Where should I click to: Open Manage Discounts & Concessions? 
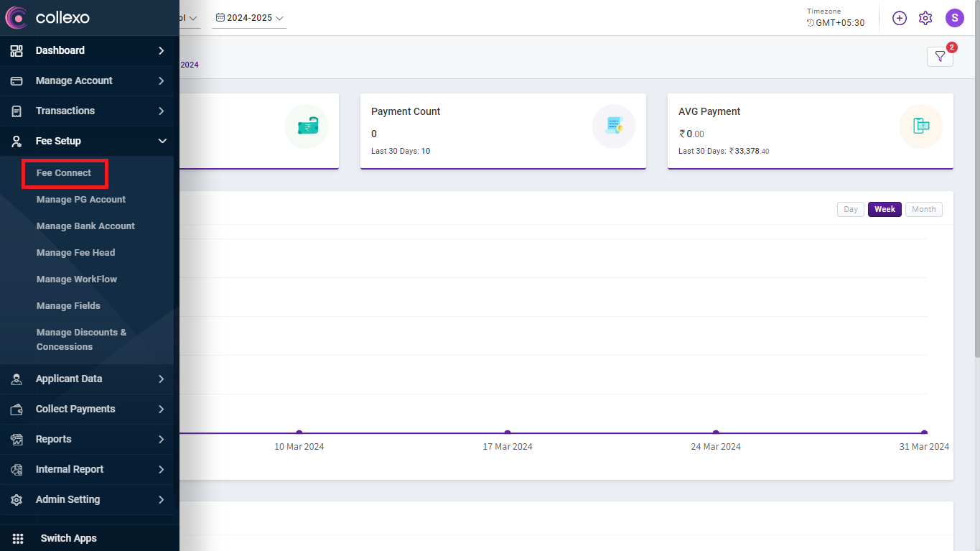click(x=81, y=339)
